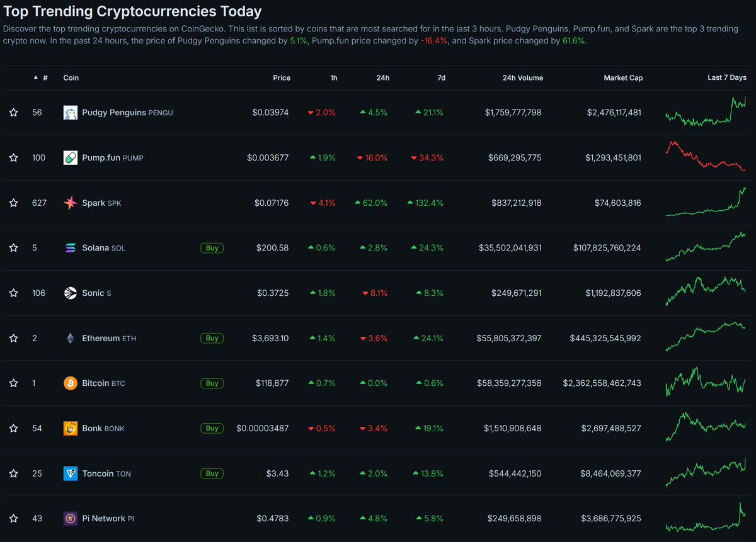Click the Sonic coin logo

coord(71,293)
